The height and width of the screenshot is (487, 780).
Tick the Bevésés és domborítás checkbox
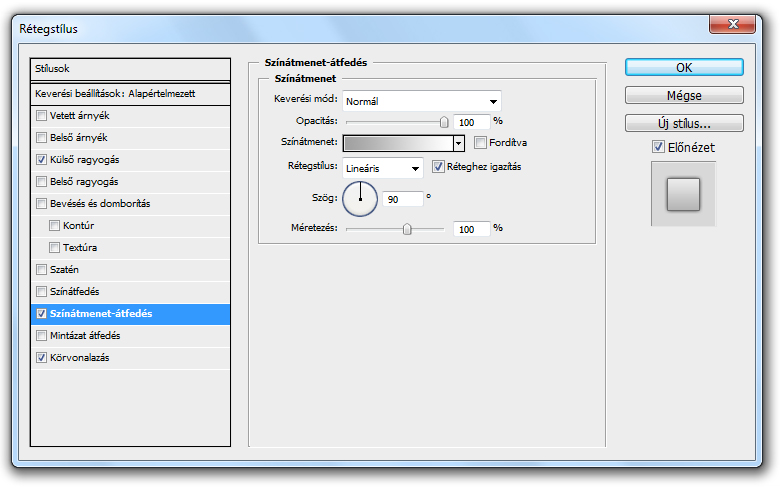pos(42,203)
